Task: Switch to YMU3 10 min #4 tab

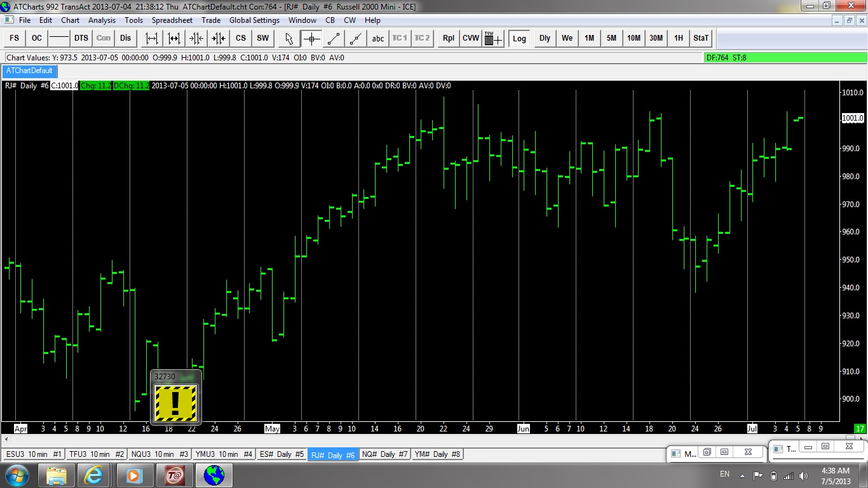Action: tap(224, 454)
